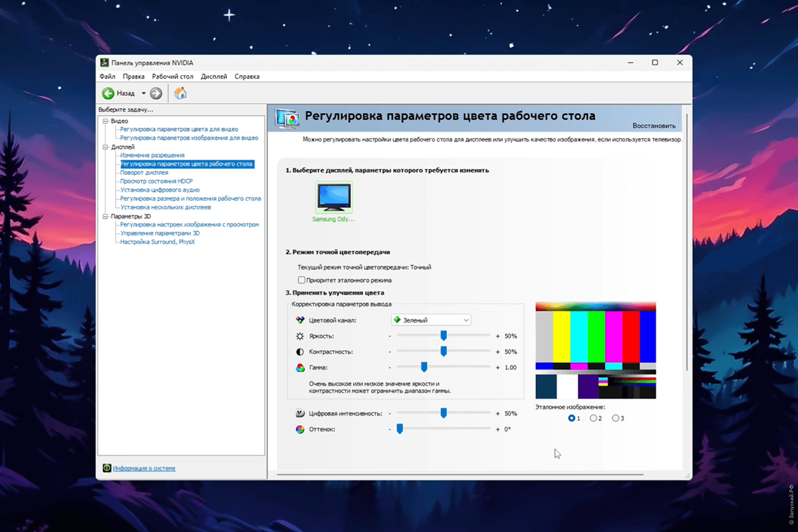This screenshot has height=532, width=798.
Task: Open Поворот дисплея page
Action: pos(144,172)
